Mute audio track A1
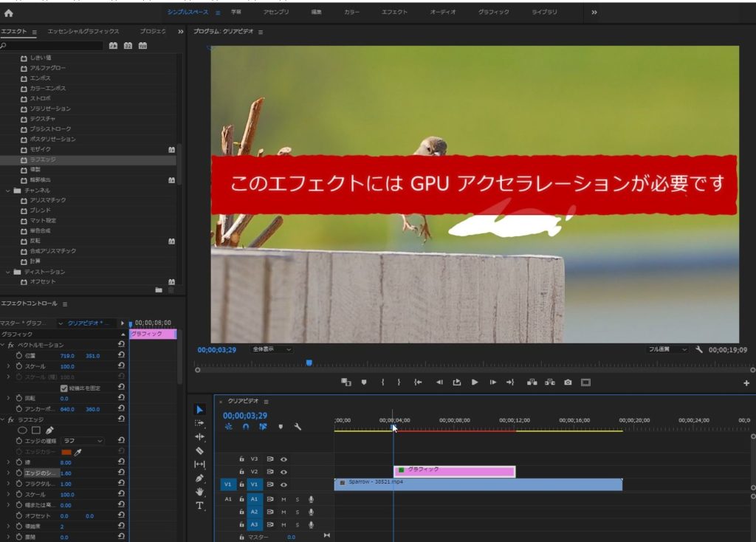756x542 pixels. 283,499
